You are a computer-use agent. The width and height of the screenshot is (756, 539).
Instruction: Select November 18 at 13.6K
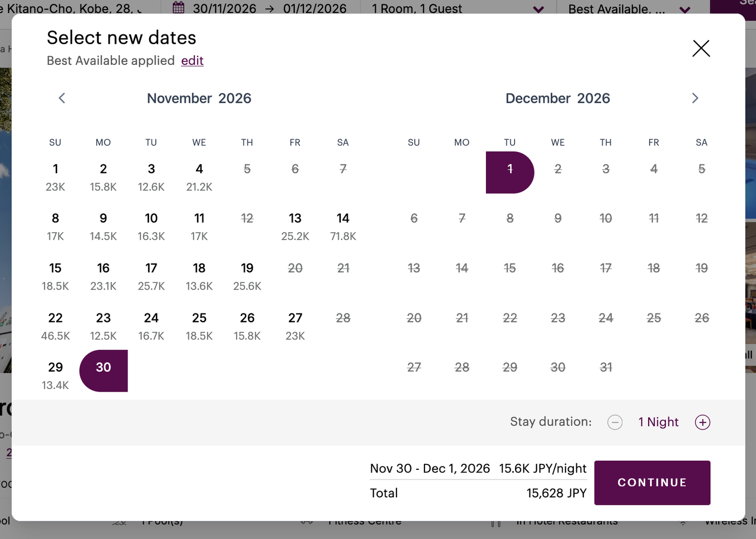tap(199, 277)
